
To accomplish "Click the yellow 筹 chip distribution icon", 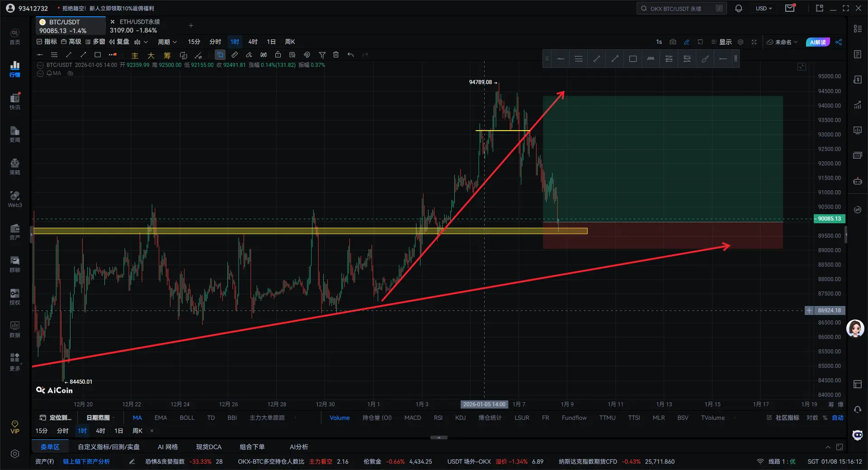I will 167,55.
